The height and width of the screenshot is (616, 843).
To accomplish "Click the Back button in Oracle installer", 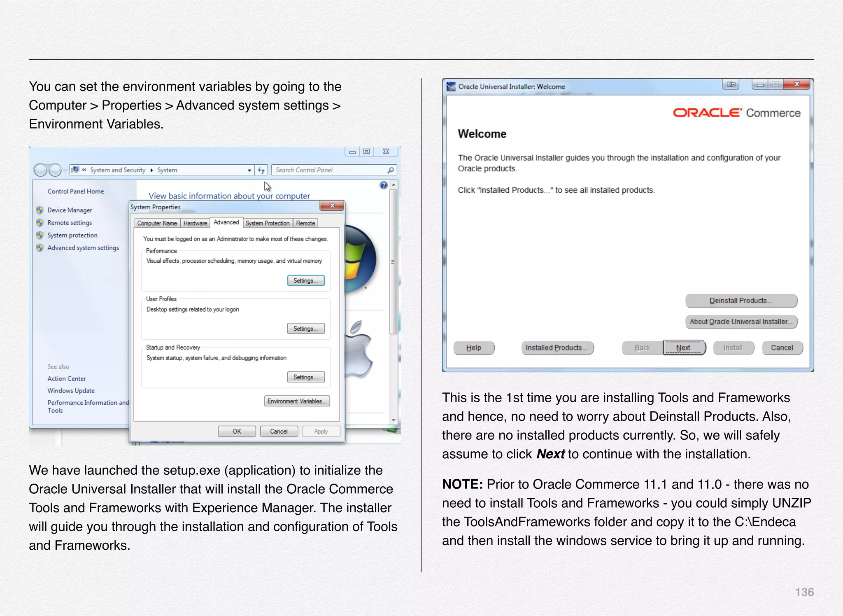I will tap(643, 348).
